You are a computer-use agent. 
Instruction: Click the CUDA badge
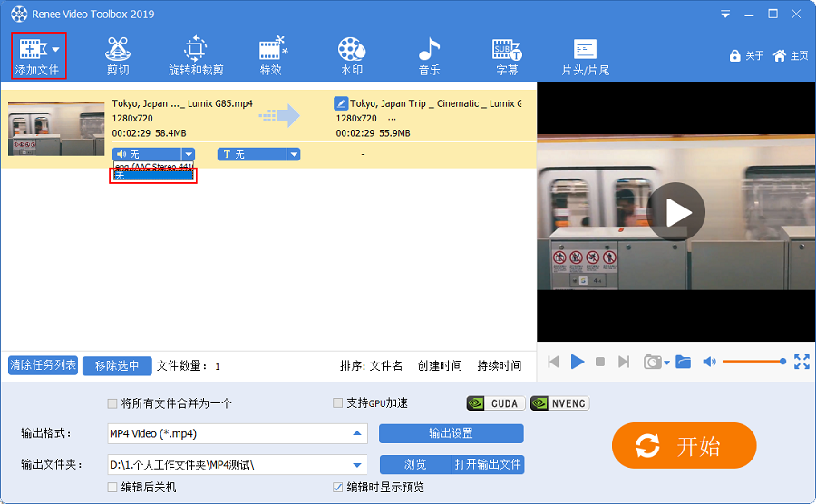[496, 403]
